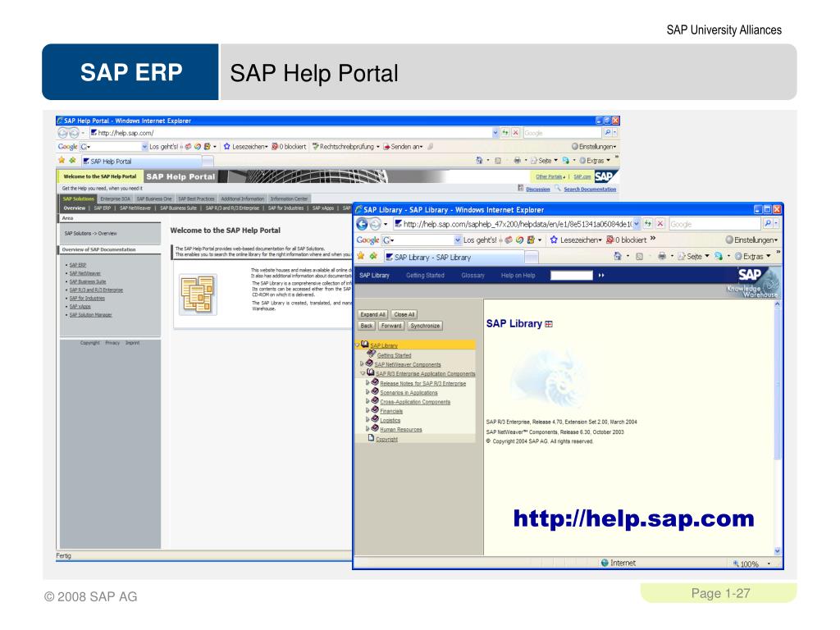Image resolution: width=840 pixels, height=630 pixels.
Task: Click the Getting Started book icon in tree
Action: tap(371, 354)
